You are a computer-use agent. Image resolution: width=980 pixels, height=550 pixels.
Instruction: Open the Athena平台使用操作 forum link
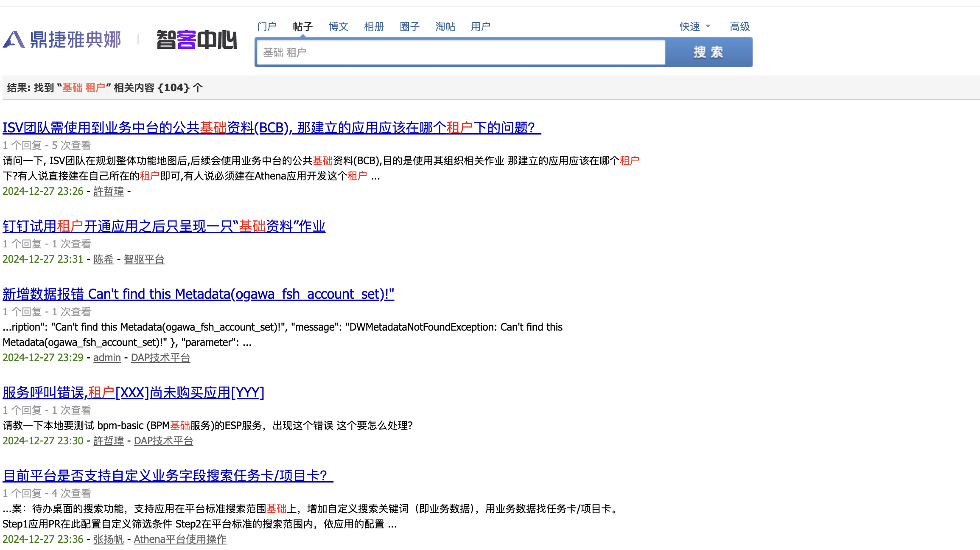(x=180, y=539)
